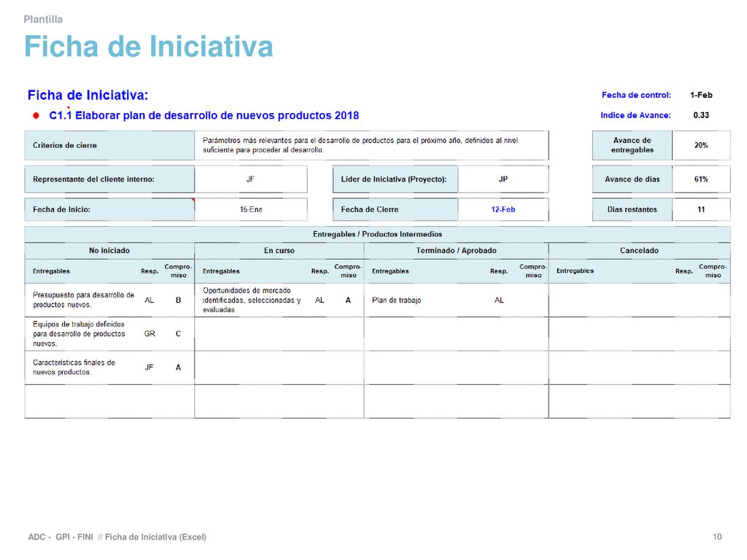
Task: Click the 'Terminado / Aprobado' column header
Action: [457, 251]
